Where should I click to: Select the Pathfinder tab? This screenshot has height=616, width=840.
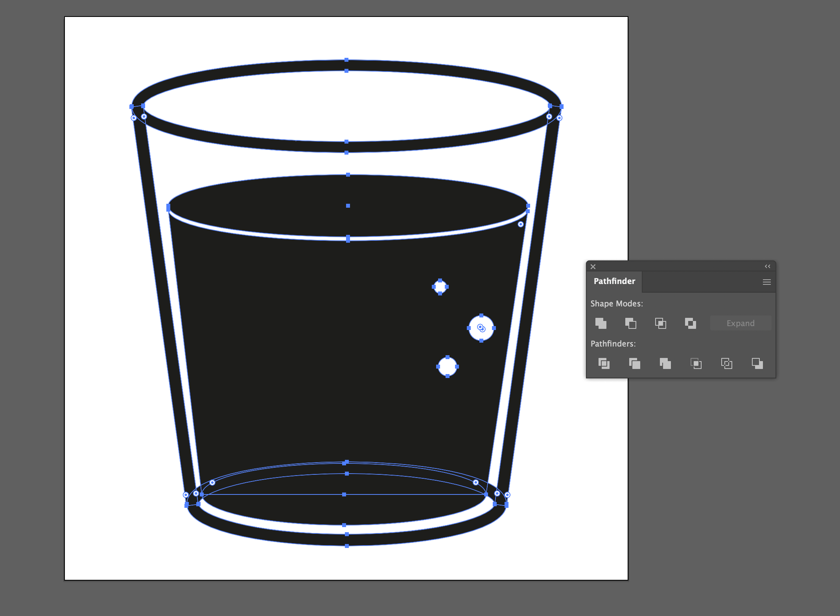click(x=614, y=281)
